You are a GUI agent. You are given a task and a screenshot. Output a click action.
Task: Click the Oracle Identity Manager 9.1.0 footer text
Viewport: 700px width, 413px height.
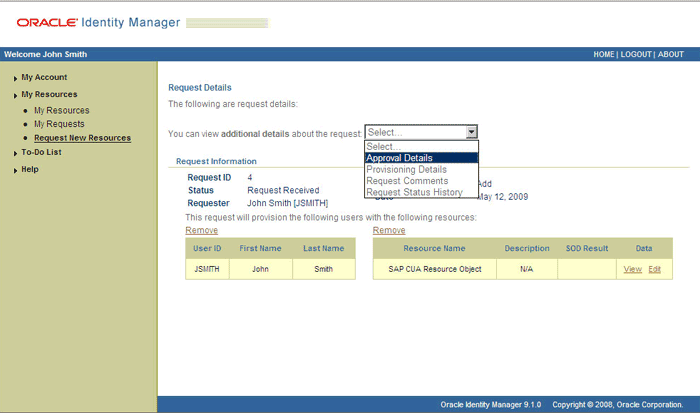tap(491, 405)
